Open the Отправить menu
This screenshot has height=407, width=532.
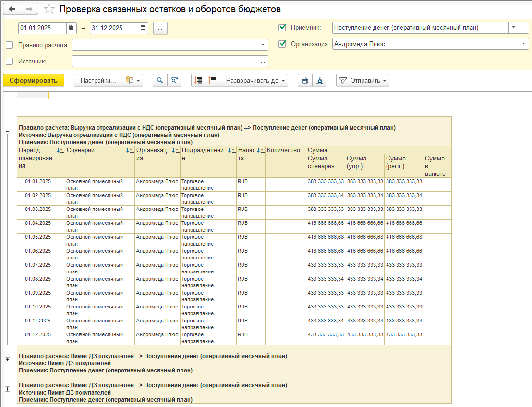[x=363, y=81]
